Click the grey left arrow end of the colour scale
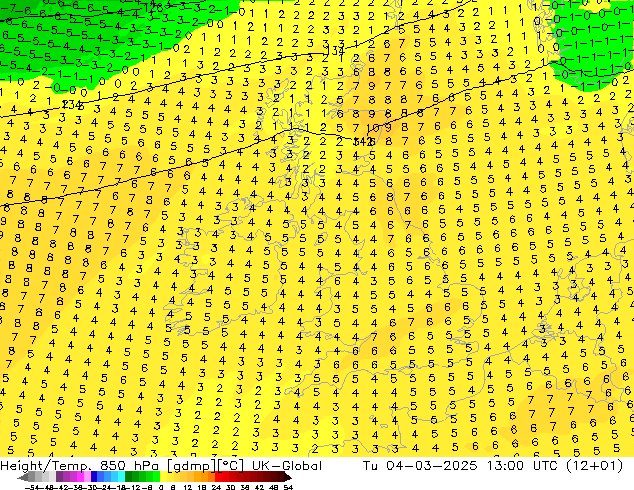634x490 pixels. pos(22,477)
